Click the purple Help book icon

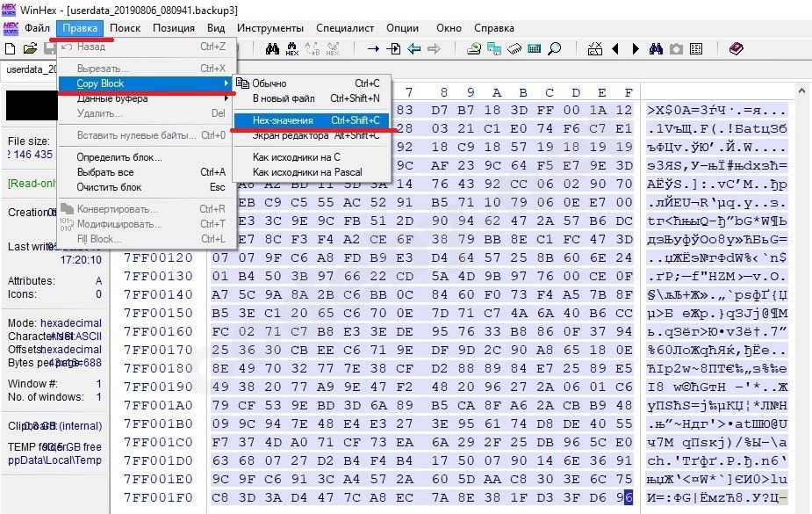(736, 48)
